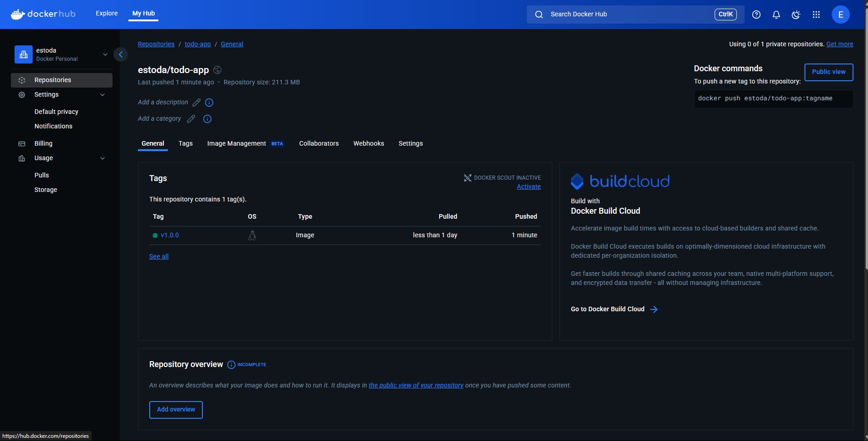Click the Docker Scout inactive icon
This screenshot has height=441, width=868.
point(467,178)
